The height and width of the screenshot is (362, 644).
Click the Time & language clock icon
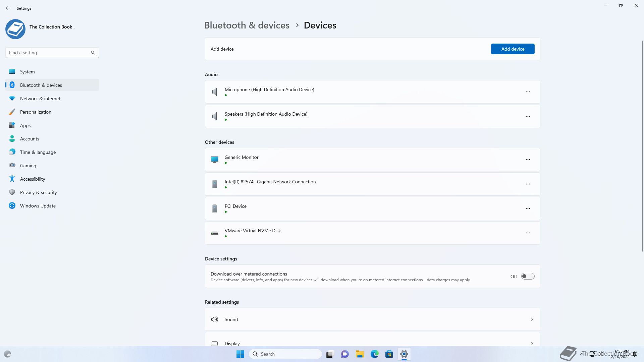(x=12, y=152)
